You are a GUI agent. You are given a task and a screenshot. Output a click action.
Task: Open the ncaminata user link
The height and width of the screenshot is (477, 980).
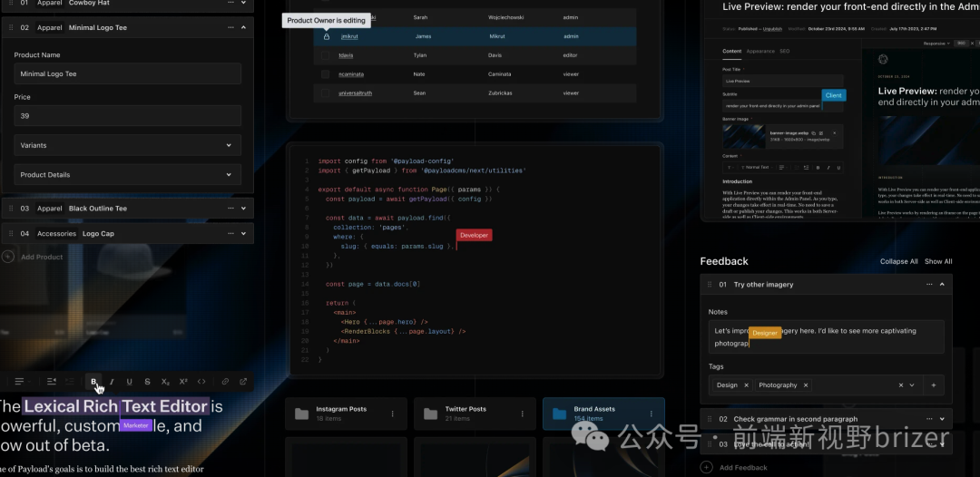coord(351,74)
